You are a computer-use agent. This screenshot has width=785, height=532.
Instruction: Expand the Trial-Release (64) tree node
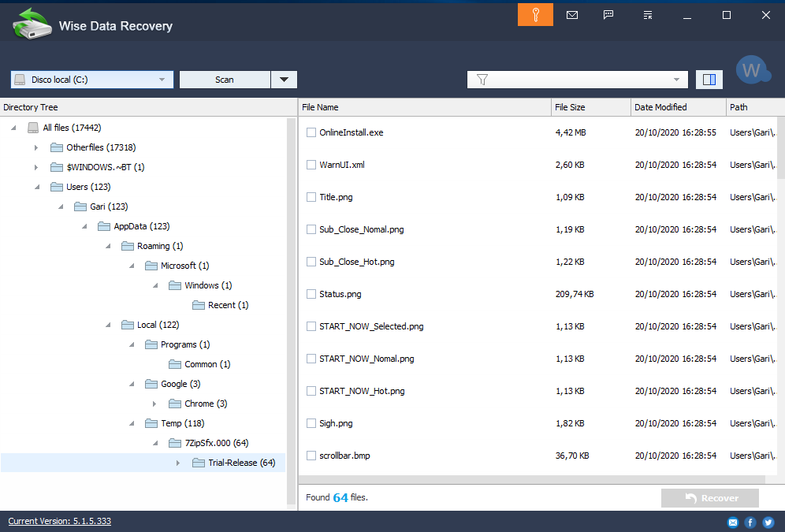[177, 463]
